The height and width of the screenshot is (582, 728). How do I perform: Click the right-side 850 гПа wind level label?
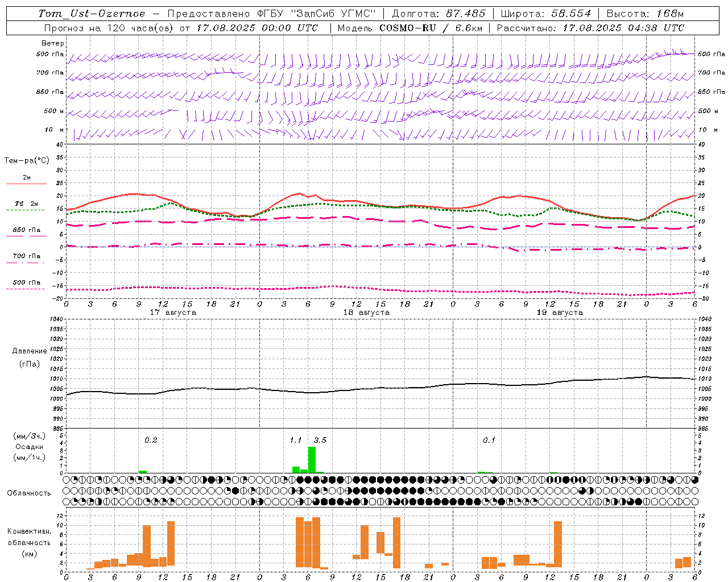(712, 92)
